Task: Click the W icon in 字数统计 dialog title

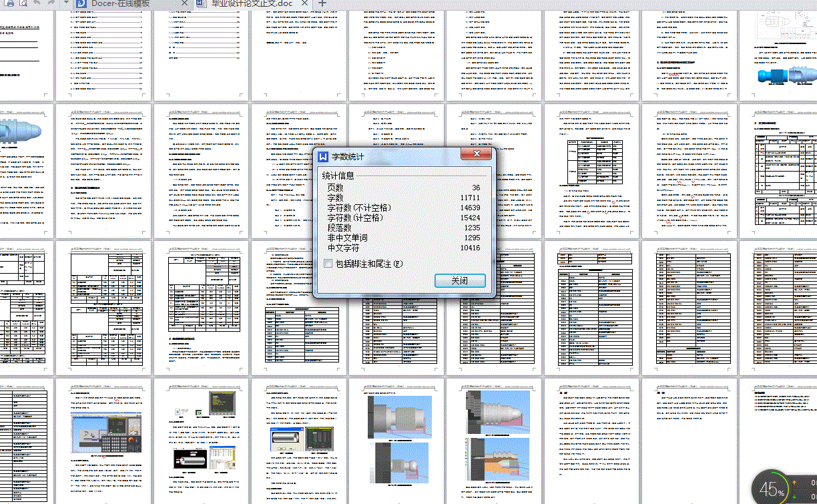Action: [x=323, y=157]
